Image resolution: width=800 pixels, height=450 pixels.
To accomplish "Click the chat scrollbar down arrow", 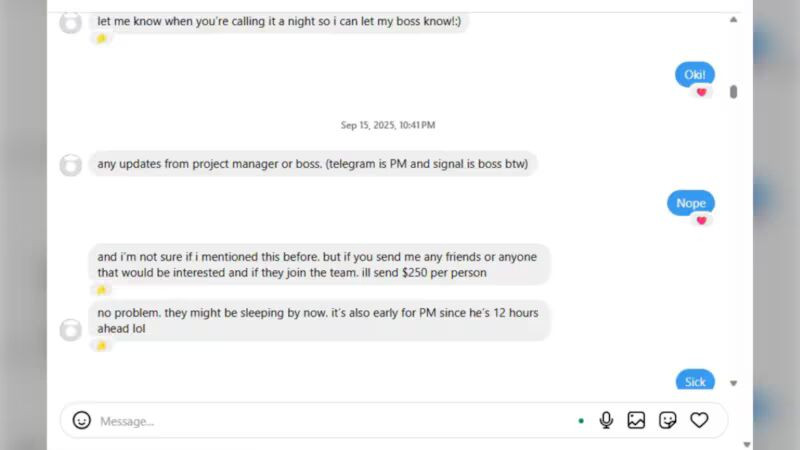I will (733, 383).
